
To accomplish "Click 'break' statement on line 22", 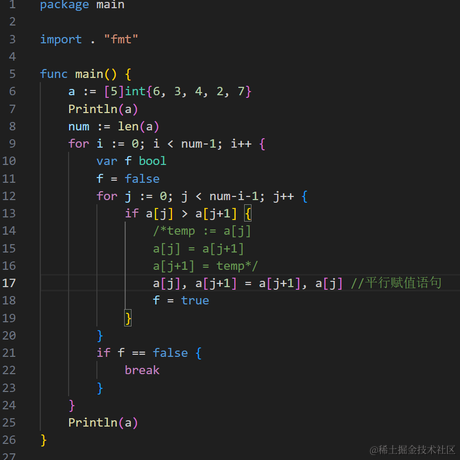I will (142, 370).
